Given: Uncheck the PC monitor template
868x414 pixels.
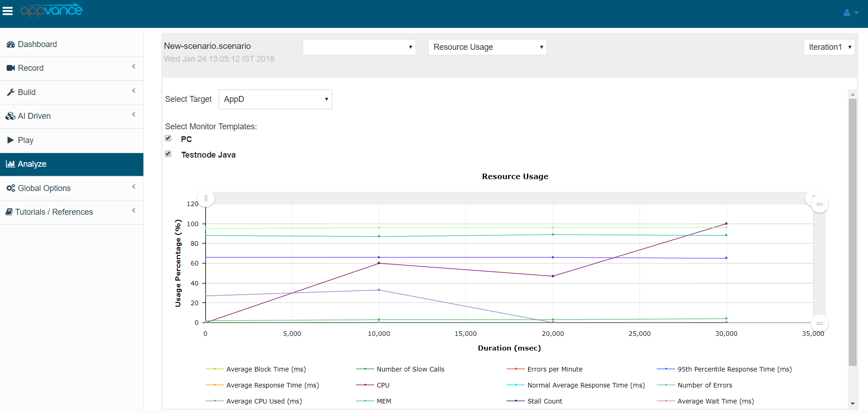Looking at the screenshot, I should (168, 138).
